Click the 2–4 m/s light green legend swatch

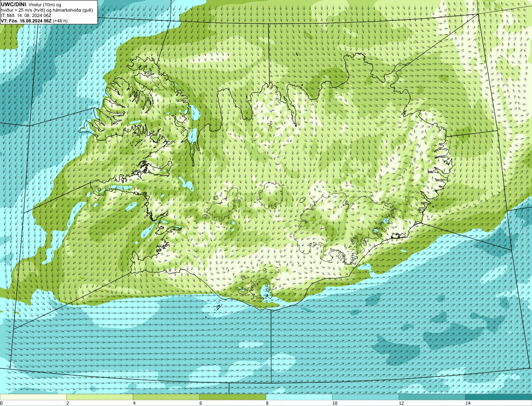[x=100, y=397]
